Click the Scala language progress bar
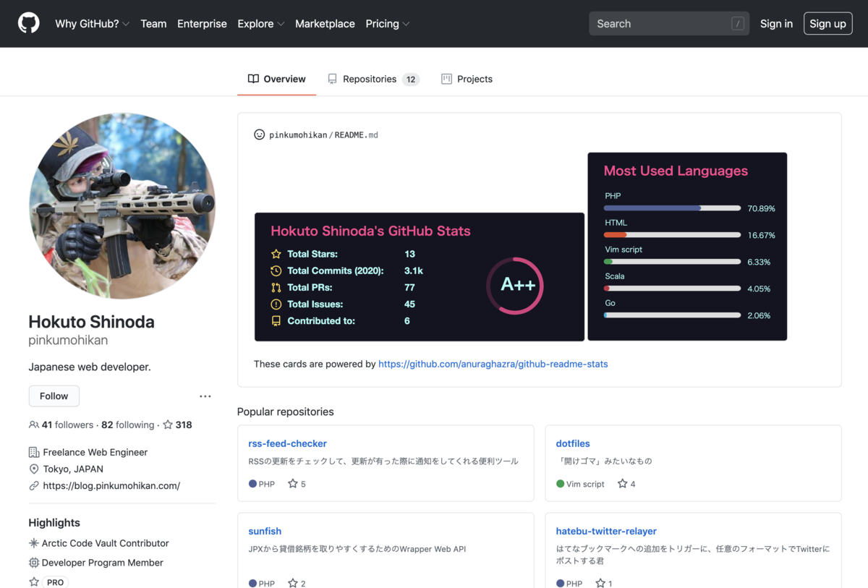Screen dimensions: 868x588 click(672, 289)
